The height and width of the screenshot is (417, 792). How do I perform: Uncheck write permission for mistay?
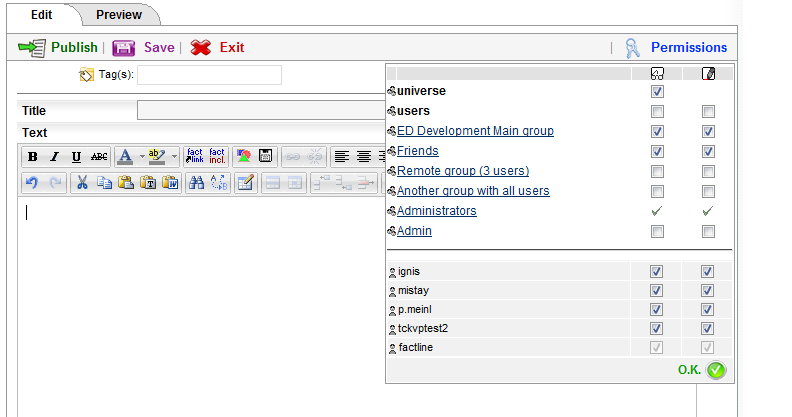[x=707, y=290]
